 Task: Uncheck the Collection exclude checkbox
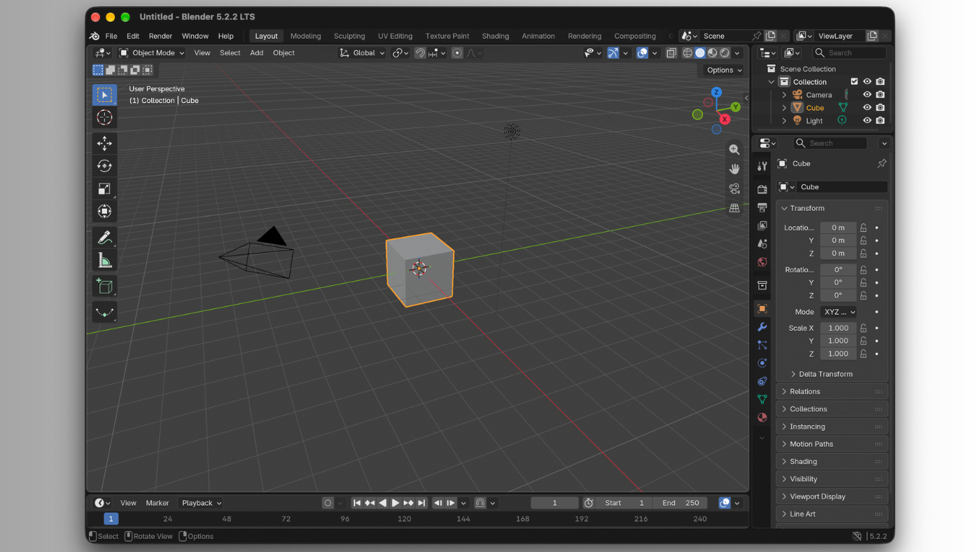click(x=854, y=82)
